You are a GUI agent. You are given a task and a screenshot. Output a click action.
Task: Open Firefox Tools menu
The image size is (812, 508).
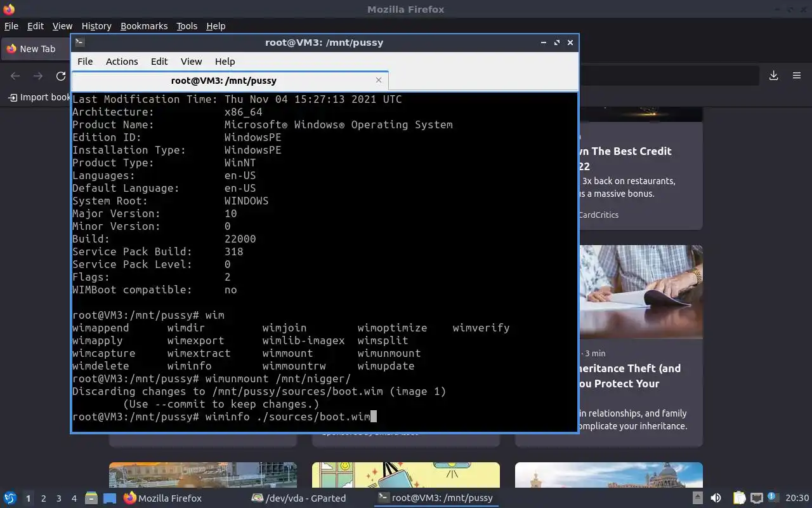coord(187,26)
